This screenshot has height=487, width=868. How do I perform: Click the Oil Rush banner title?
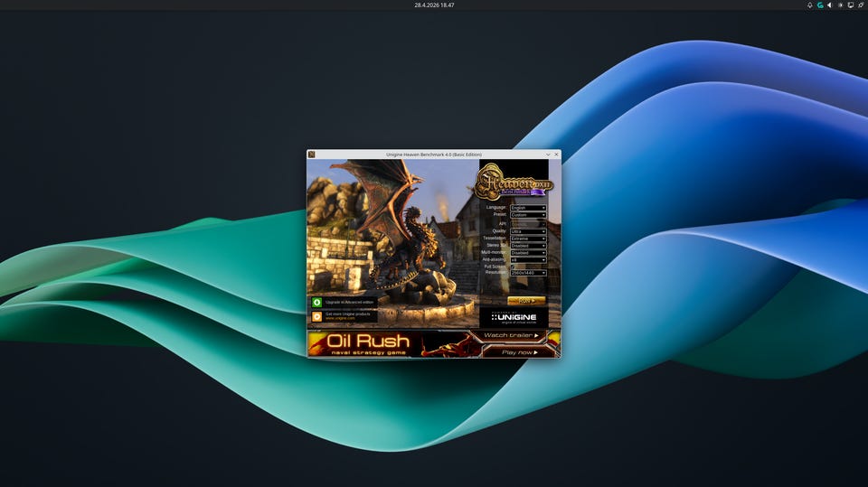tap(368, 341)
